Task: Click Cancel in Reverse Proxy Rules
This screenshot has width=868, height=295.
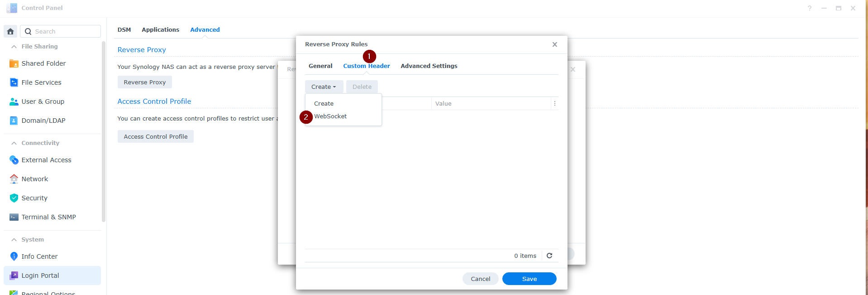Action: [480, 279]
